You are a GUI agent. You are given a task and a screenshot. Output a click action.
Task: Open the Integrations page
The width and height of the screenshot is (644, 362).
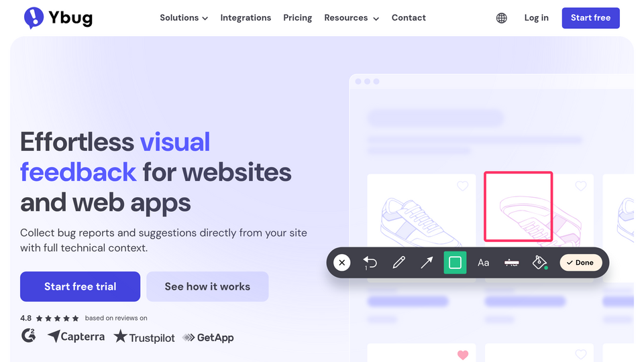246,18
